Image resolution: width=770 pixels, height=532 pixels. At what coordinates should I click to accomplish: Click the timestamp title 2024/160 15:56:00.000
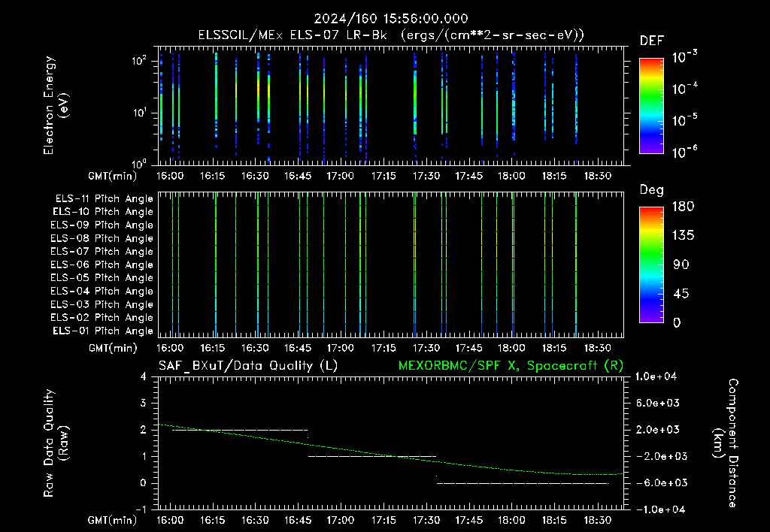pos(391,19)
